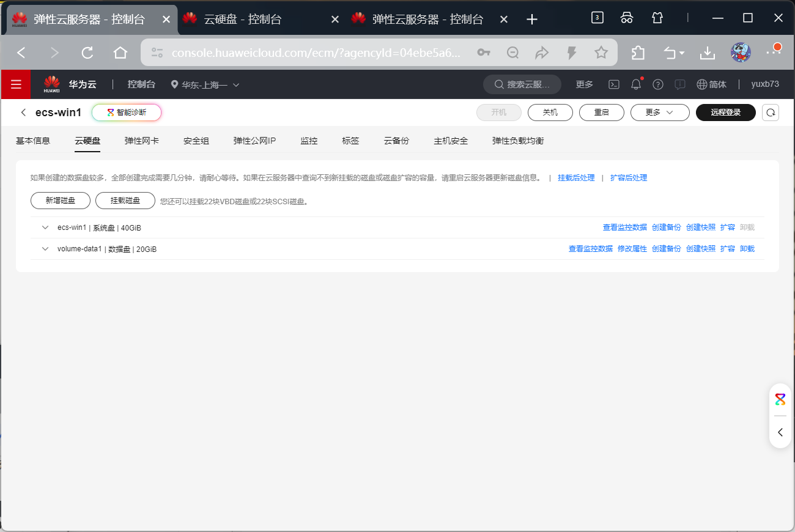Click the browser back arrow
The width and height of the screenshot is (795, 532).
point(21,53)
